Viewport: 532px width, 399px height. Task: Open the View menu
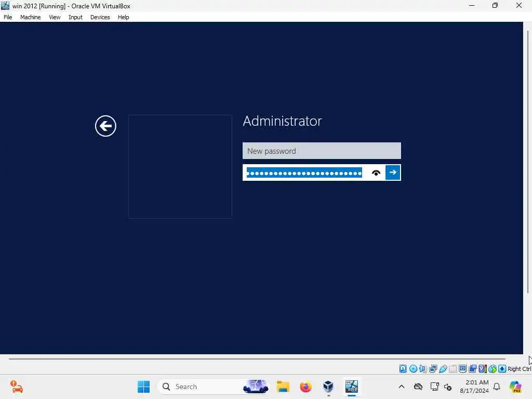tap(55, 17)
